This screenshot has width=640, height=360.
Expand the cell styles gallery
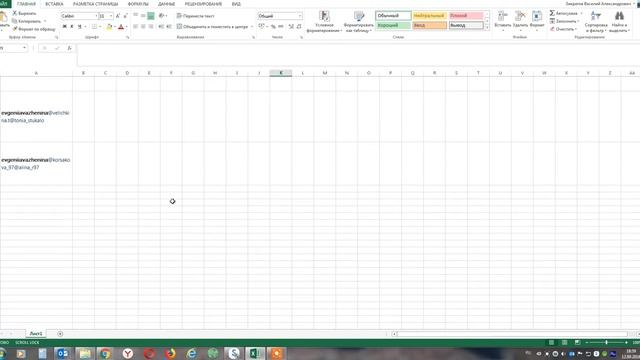(487, 27)
